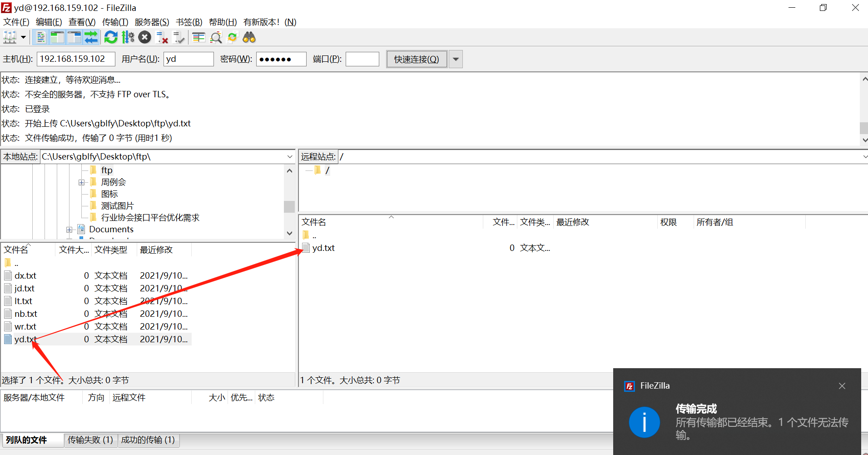The width and height of the screenshot is (868, 455).
Task: Open the Site Manager dropdown arrow
Action: coord(23,37)
